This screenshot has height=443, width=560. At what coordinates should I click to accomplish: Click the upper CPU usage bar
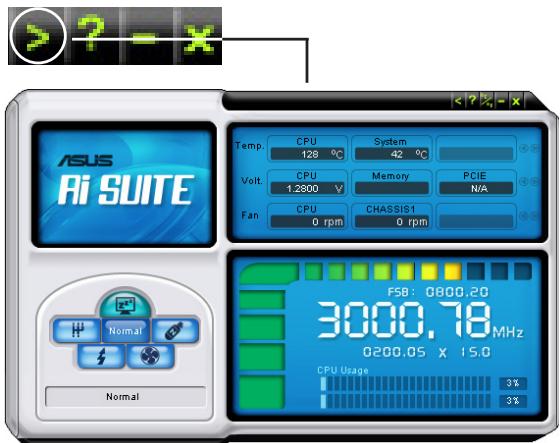click(x=405, y=384)
